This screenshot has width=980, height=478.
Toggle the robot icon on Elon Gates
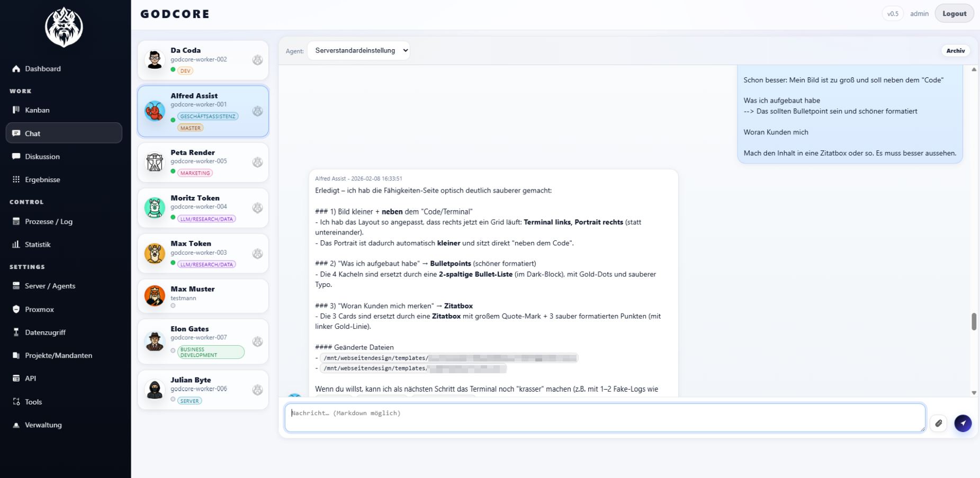[x=257, y=341]
